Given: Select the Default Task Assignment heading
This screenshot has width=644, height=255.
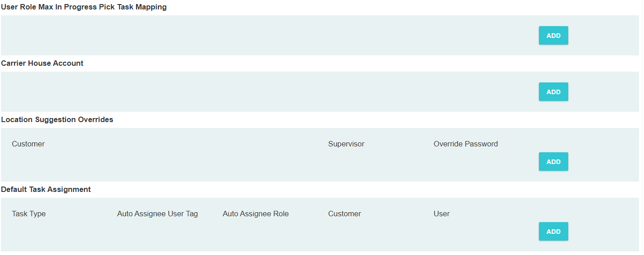Looking at the screenshot, I should coord(46,190).
